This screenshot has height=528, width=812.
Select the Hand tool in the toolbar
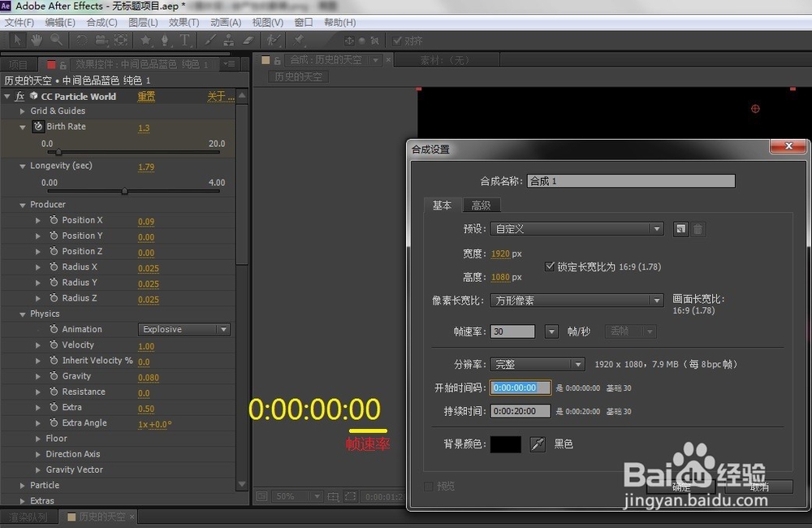37,40
